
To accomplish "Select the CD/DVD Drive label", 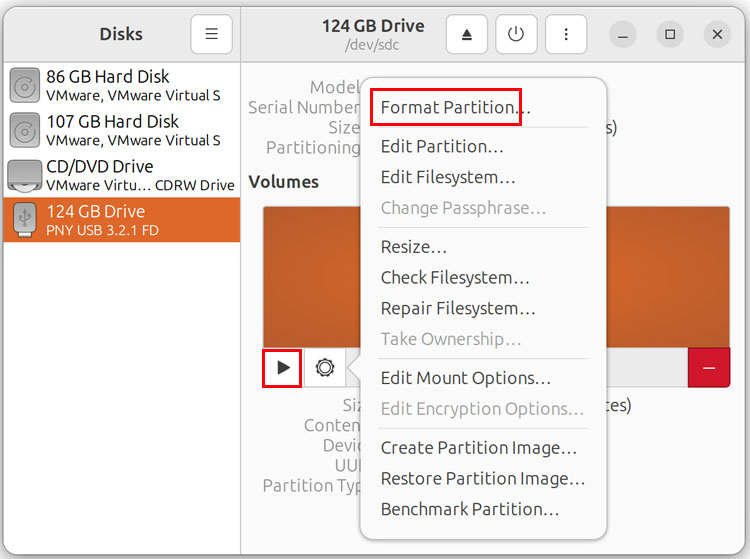I will (100, 166).
